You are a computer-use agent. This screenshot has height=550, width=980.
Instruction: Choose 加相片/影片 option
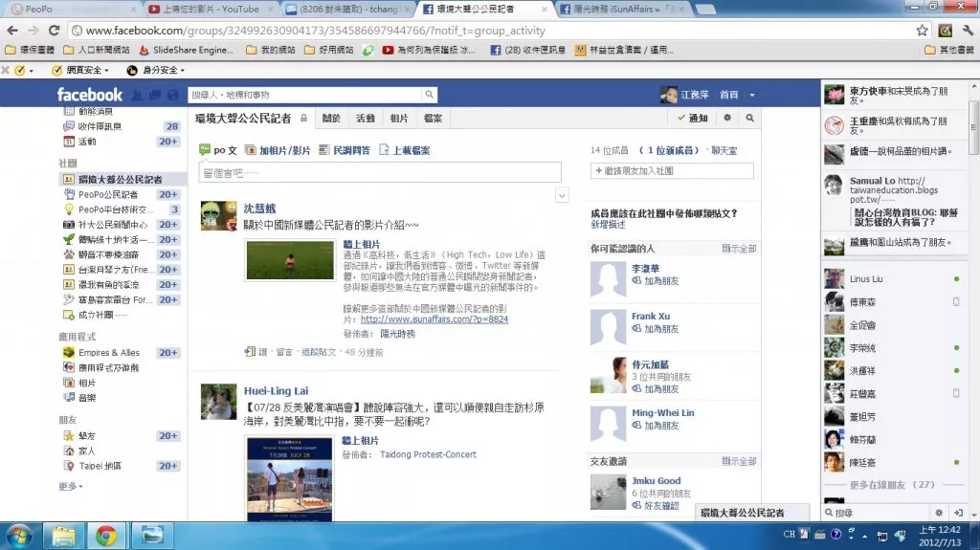point(278,150)
